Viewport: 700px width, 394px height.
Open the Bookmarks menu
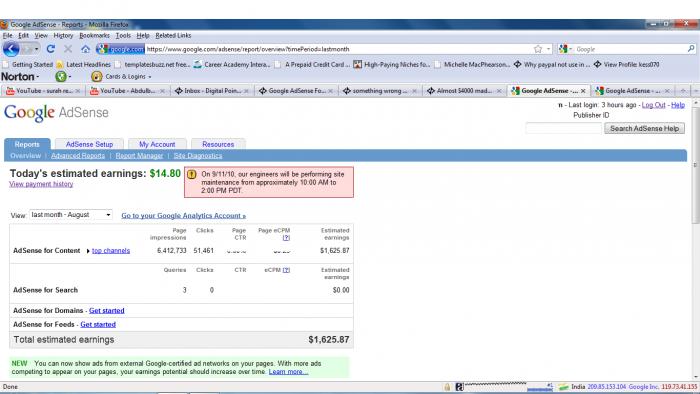94,35
